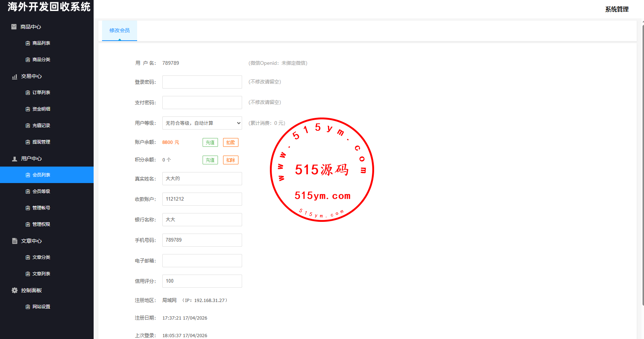Open 会员等级 in the sidebar
The image size is (644, 339).
[41, 191]
